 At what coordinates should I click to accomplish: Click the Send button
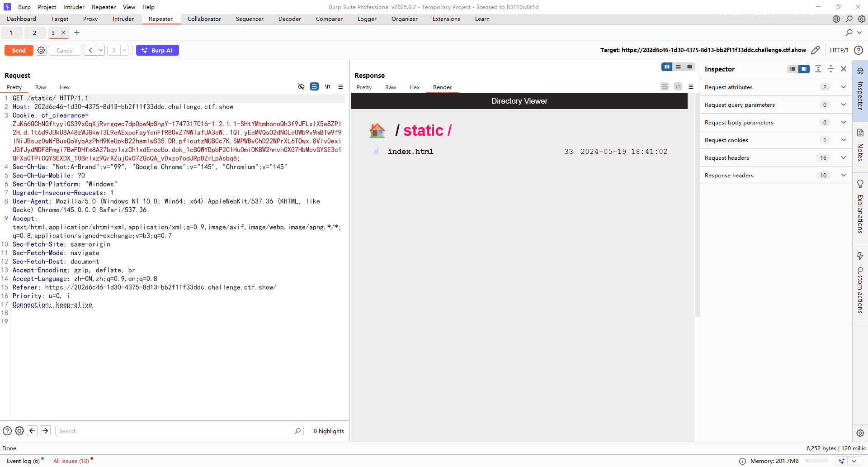pyautogui.click(x=19, y=50)
